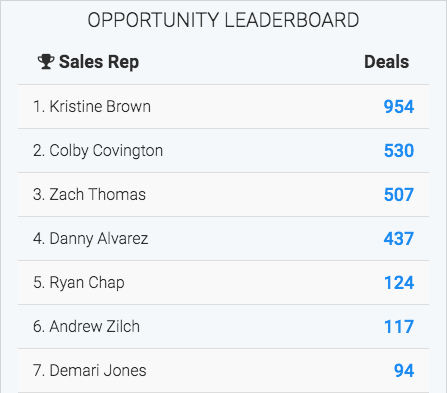
Task: Click the 124 deals count
Action: click(399, 283)
